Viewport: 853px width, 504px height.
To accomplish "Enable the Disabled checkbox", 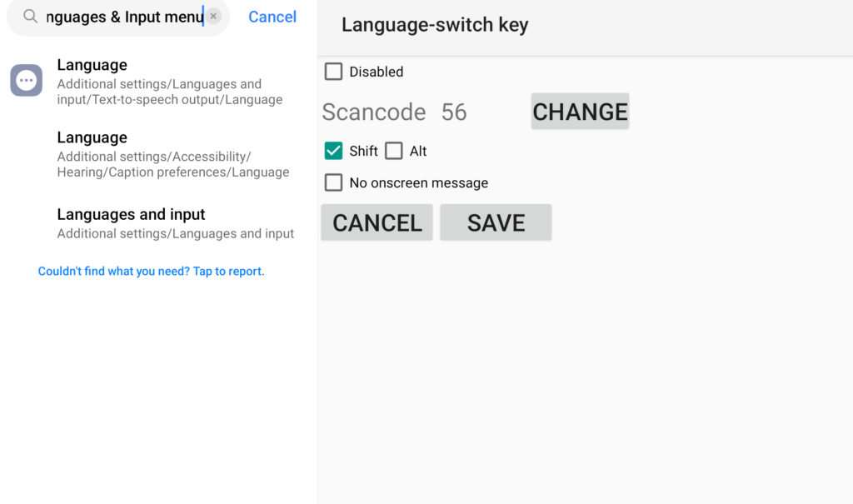I will click(x=333, y=72).
